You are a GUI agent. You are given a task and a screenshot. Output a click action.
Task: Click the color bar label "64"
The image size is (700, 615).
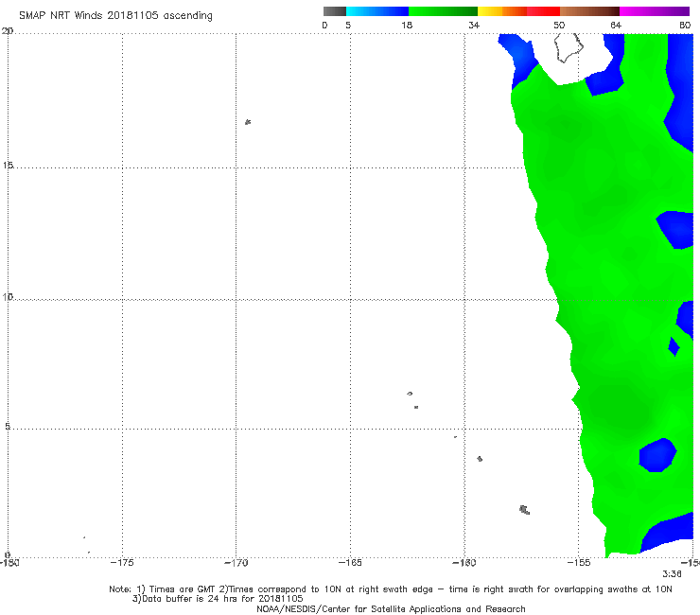616,25
